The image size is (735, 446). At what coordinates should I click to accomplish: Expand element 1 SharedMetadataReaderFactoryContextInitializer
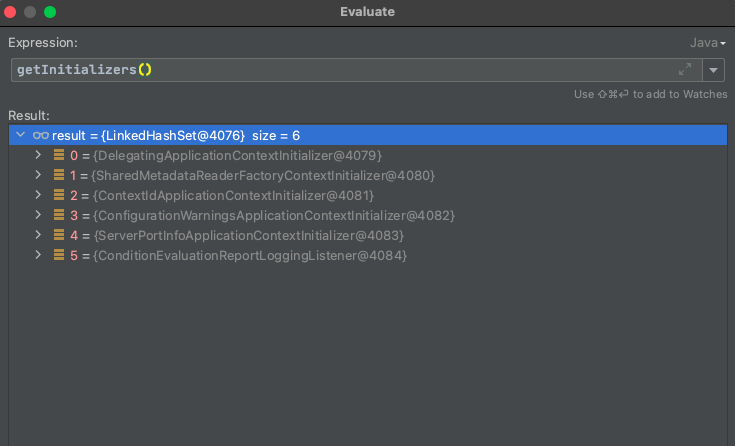[38, 175]
